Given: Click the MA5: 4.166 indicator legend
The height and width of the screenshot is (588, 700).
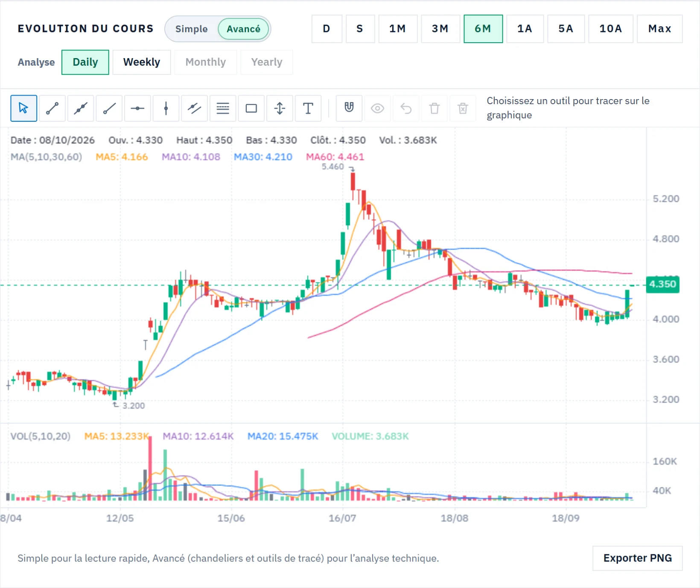Looking at the screenshot, I should pyautogui.click(x=122, y=157).
